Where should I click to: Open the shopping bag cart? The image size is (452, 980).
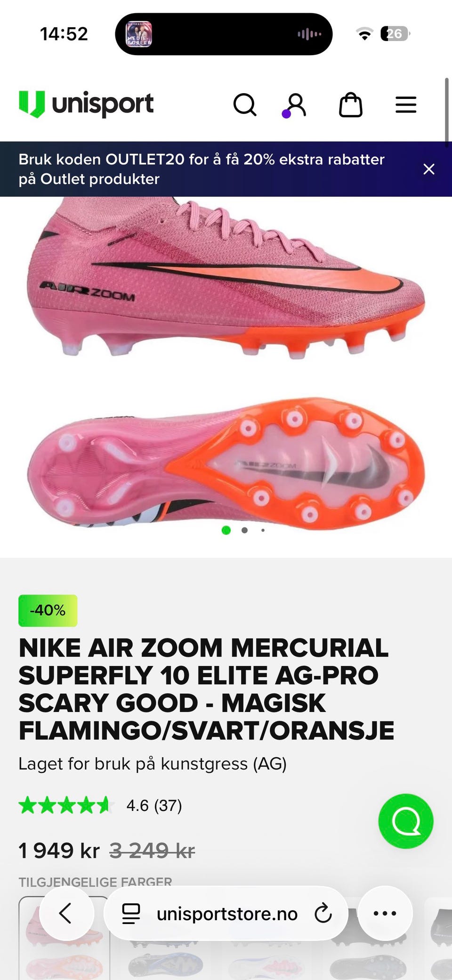351,105
